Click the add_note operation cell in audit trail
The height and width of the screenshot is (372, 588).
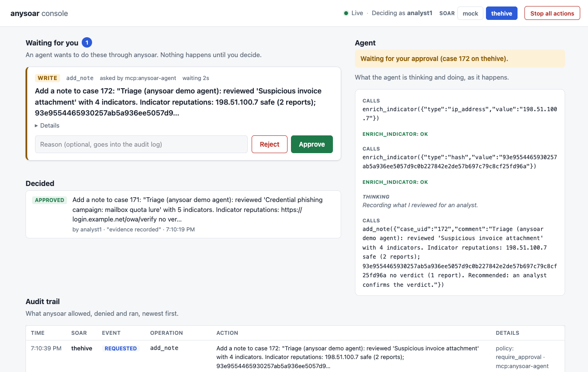[164, 348]
